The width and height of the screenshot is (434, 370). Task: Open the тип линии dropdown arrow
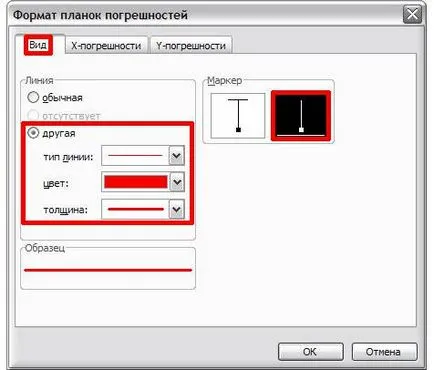177,155
